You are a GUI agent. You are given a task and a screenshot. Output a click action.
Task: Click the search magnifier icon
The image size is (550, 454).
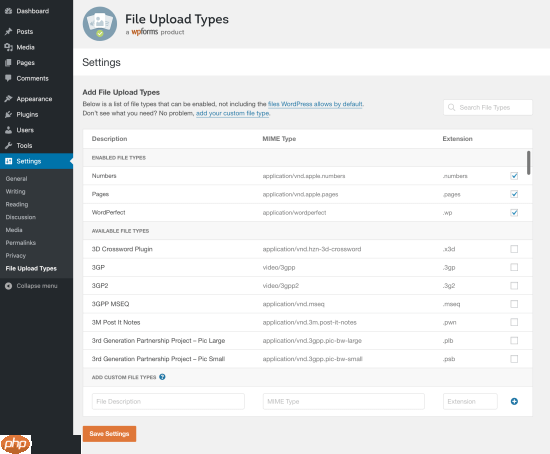(x=451, y=107)
